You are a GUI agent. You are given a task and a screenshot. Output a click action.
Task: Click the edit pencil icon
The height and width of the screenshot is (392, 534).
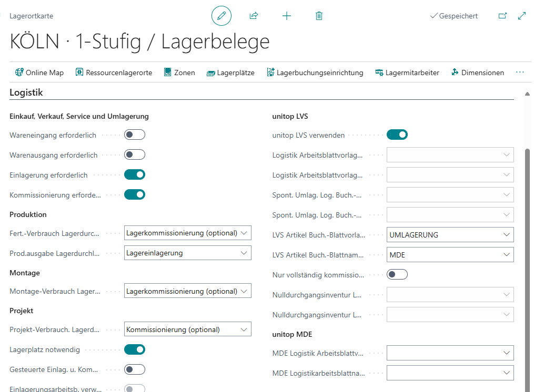[221, 15]
